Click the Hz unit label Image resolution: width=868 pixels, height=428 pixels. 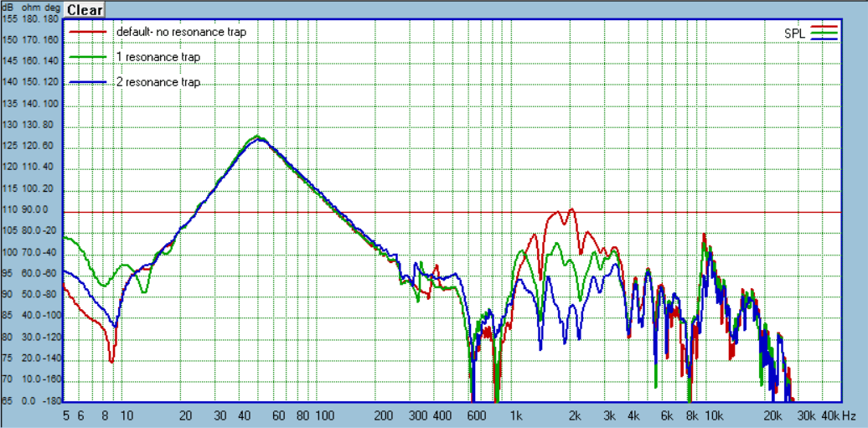[850, 415]
